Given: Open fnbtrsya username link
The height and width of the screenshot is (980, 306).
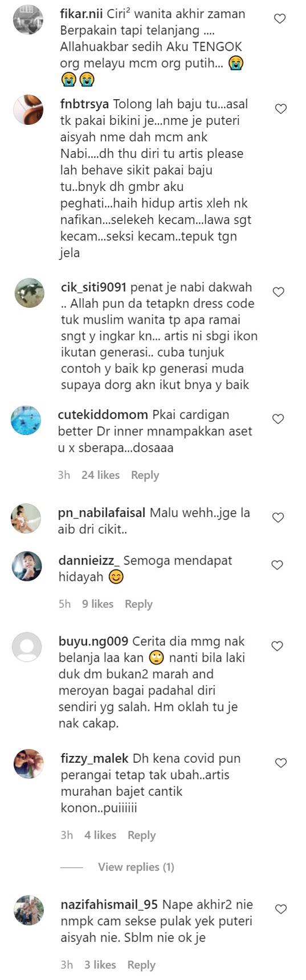Looking at the screenshot, I should 84,104.
